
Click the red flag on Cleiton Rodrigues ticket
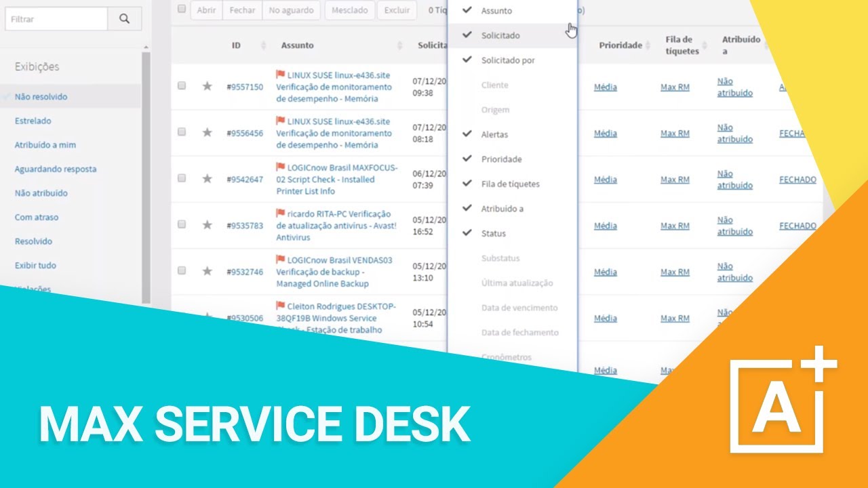280,305
